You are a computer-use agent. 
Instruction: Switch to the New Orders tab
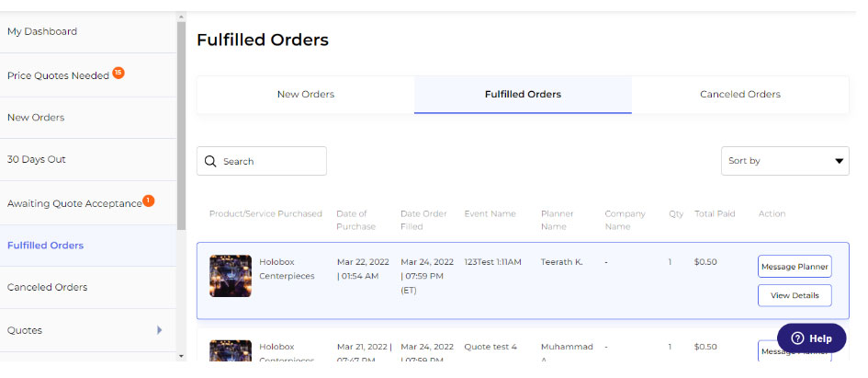tap(306, 94)
